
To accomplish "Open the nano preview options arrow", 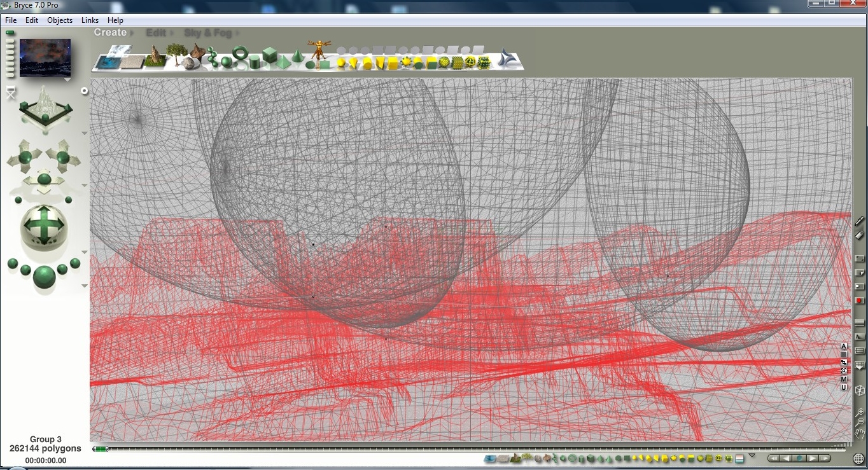I will tap(67, 80).
